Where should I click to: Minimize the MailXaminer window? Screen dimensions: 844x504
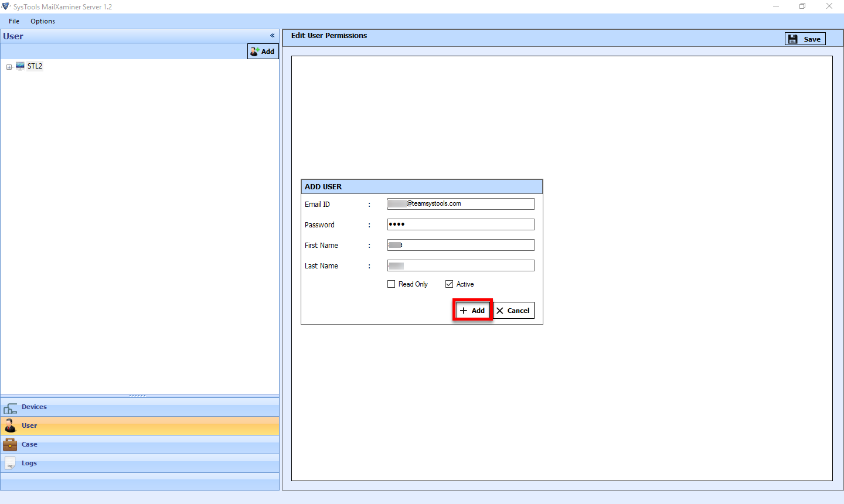(x=776, y=6)
